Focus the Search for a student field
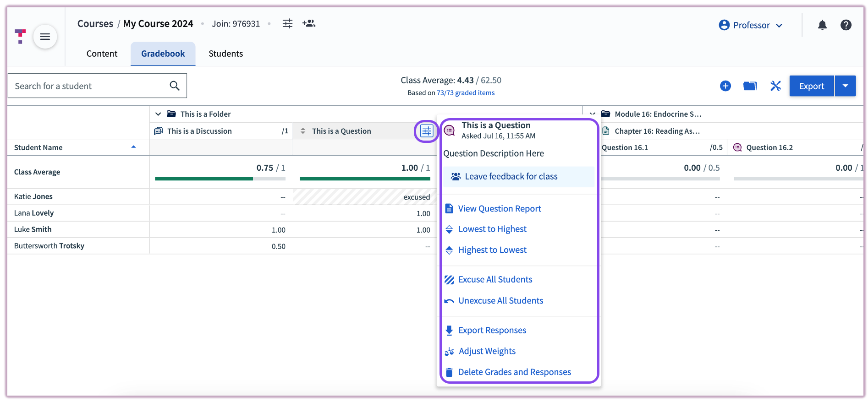The image size is (868, 402). (97, 86)
